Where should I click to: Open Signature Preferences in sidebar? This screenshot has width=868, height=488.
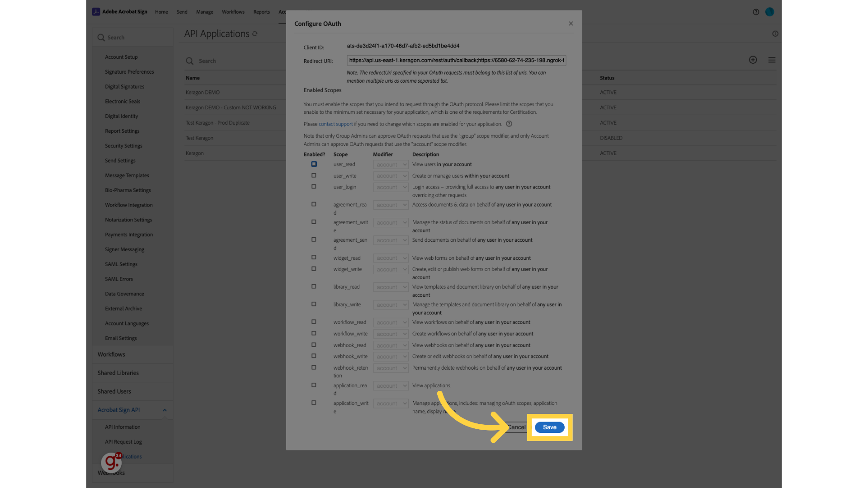tap(129, 72)
